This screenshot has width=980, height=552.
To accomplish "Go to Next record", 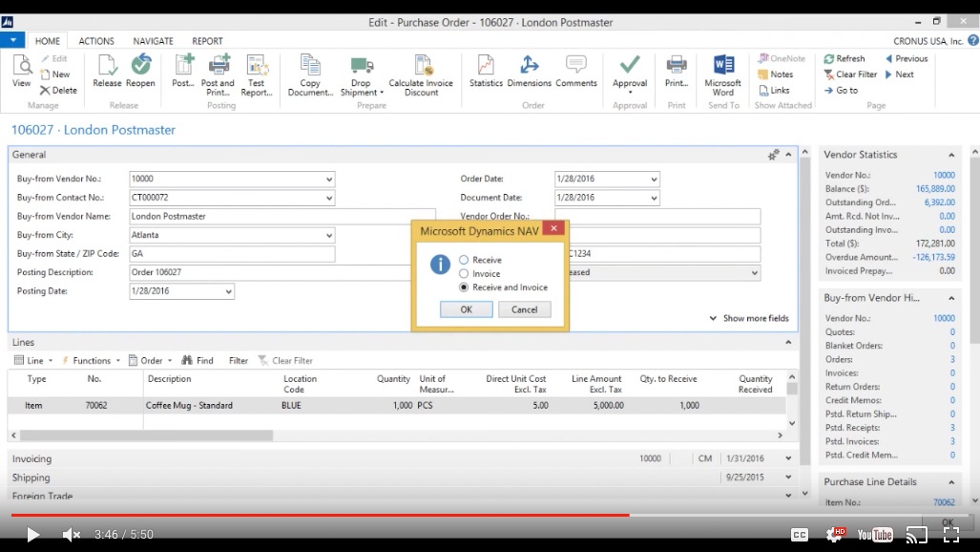I will click(x=900, y=74).
